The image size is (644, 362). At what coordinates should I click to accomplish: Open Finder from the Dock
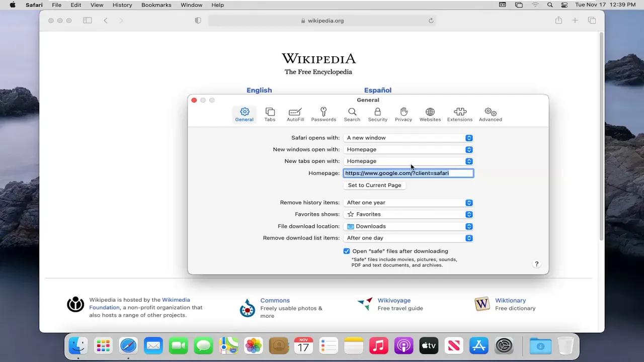tap(78, 346)
